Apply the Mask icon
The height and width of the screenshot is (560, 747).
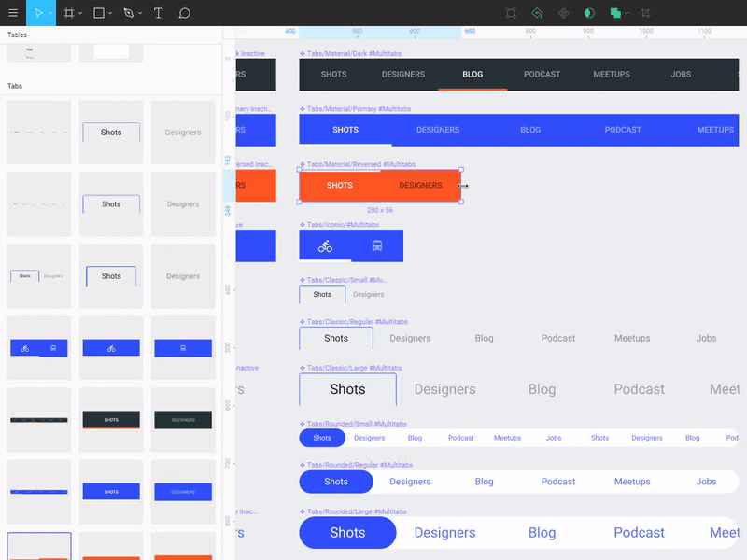[x=588, y=13]
